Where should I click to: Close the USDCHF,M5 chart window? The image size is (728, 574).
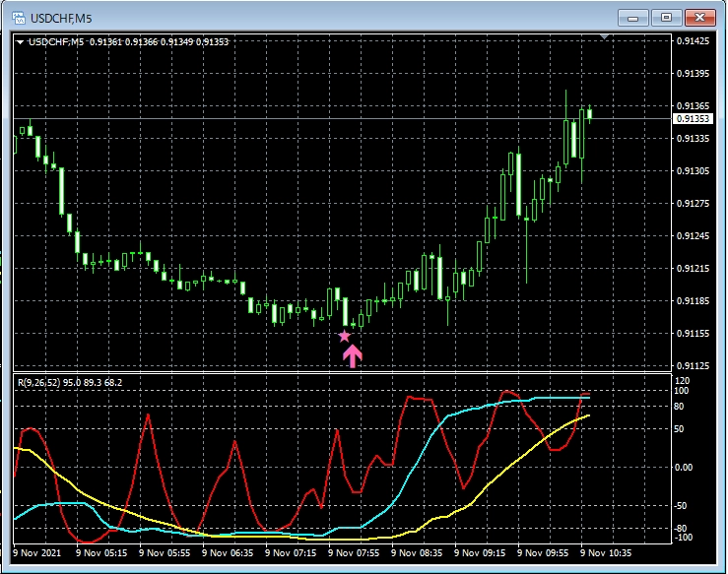point(697,17)
